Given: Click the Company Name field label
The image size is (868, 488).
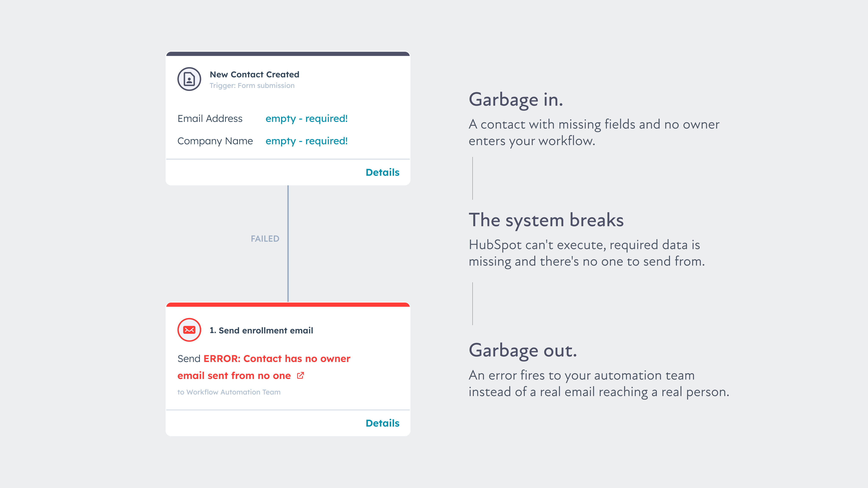Looking at the screenshot, I should (x=215, y=141).
